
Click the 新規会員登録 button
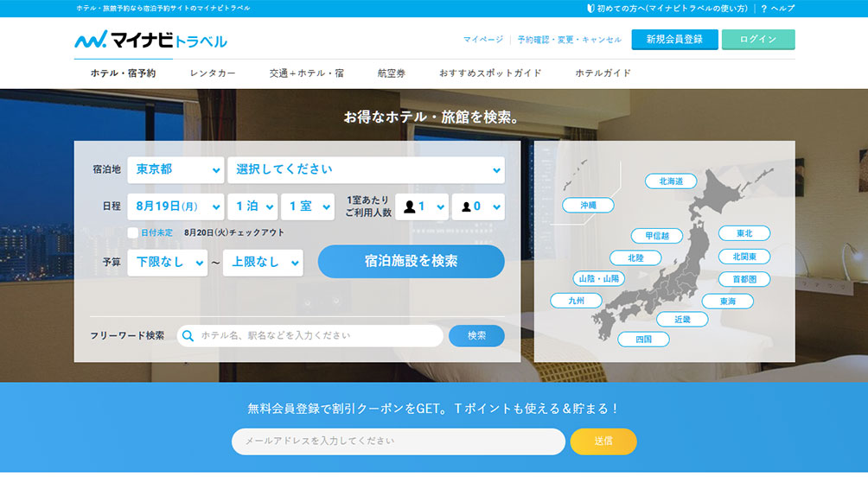click(675, 39)
